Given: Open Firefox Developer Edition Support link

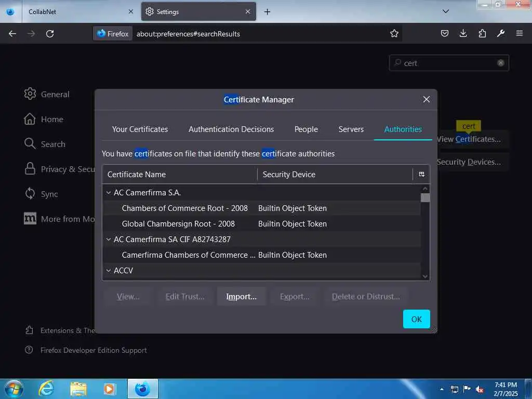Looking at the screenshot, I should [86, 350].
